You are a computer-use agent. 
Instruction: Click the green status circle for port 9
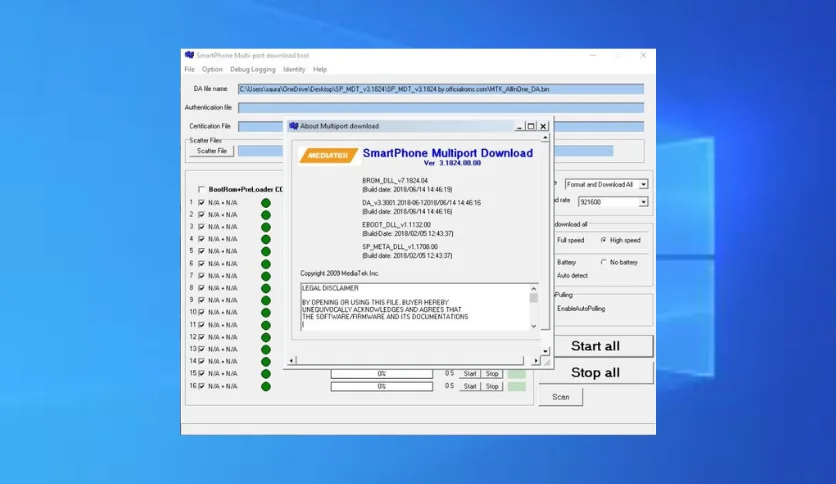[266, 301]
